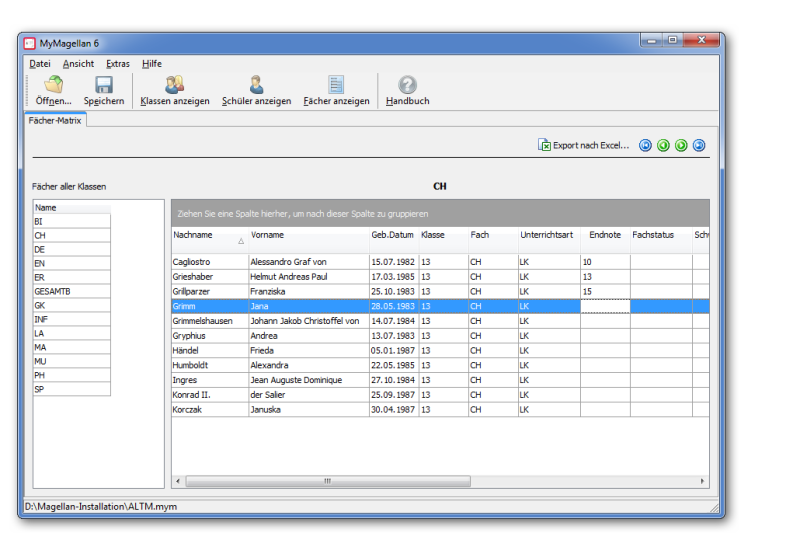The width and height of the screenshot is (800, 547).
Task: Open a file with Öffnen icon
Action: 53,90
